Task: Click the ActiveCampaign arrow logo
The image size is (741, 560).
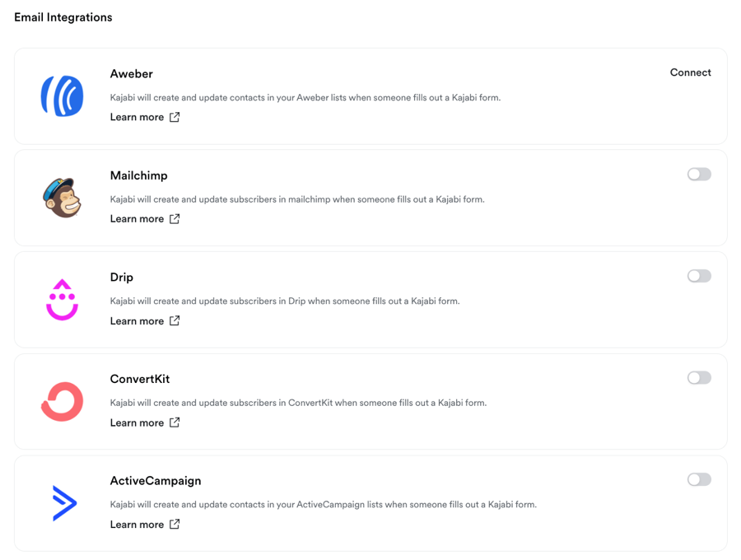Action: click(x=63, y=503)
